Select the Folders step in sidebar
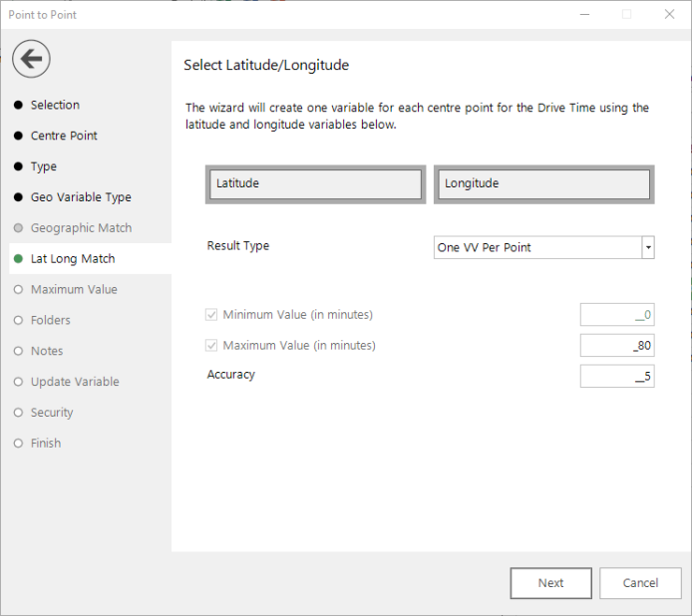Screen dimensions: 692x616 tap(50, 320)
